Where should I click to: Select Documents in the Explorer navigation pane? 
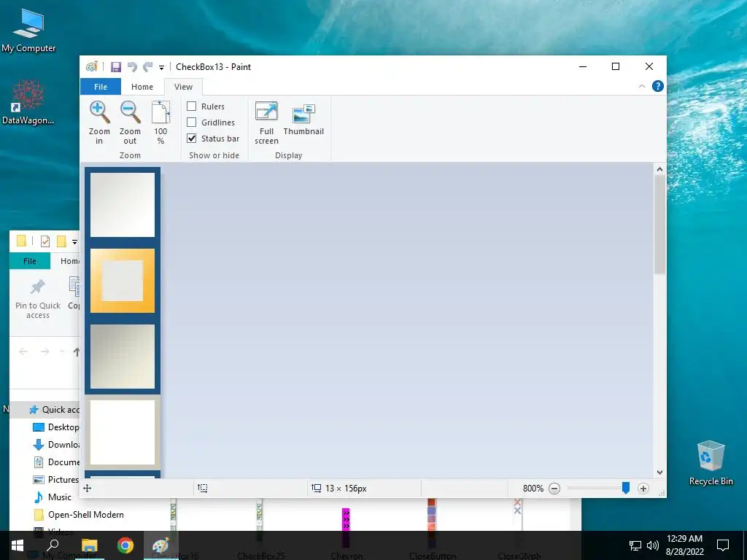(x=55, y=462)
